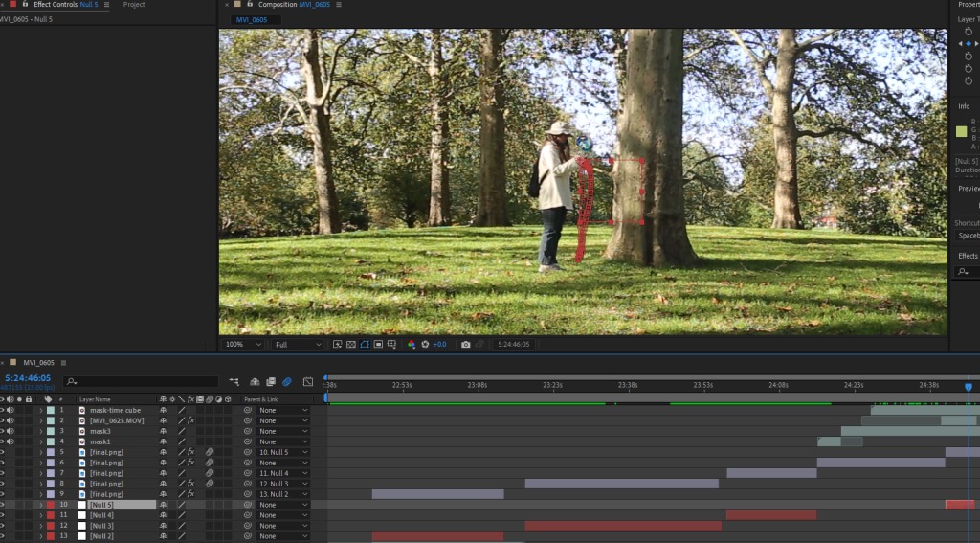Open parent dropdown showing 12. Null 3
The image size is (980, 543).
pyautogui.click(x=283, y=484)
